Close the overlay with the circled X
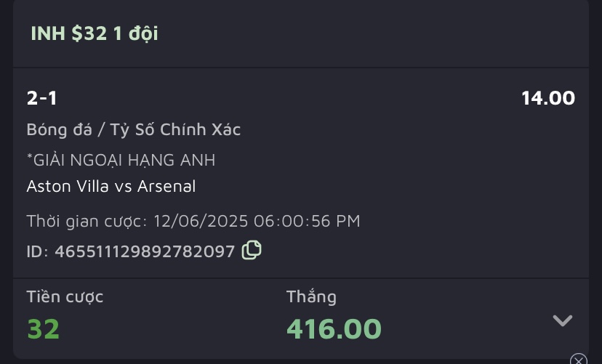 579,359
